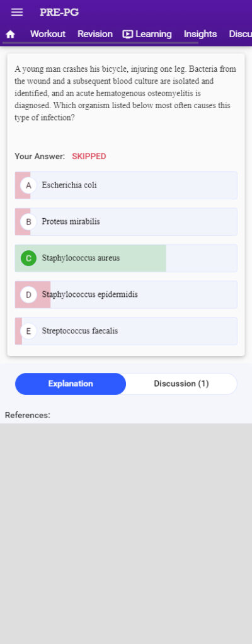This screenshot has height=644, width=252.
Task: Select option B circle badge
Action: (x=28, y=222)
